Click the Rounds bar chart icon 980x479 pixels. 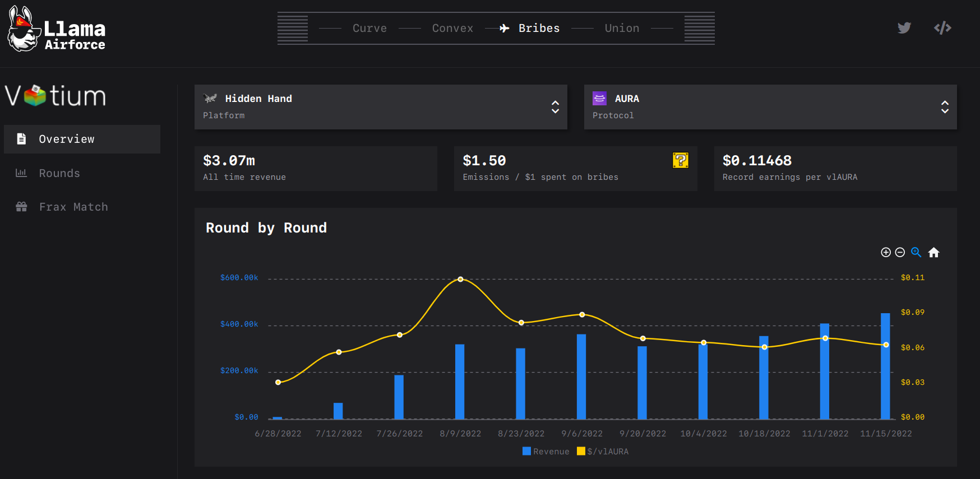(21, 173)
